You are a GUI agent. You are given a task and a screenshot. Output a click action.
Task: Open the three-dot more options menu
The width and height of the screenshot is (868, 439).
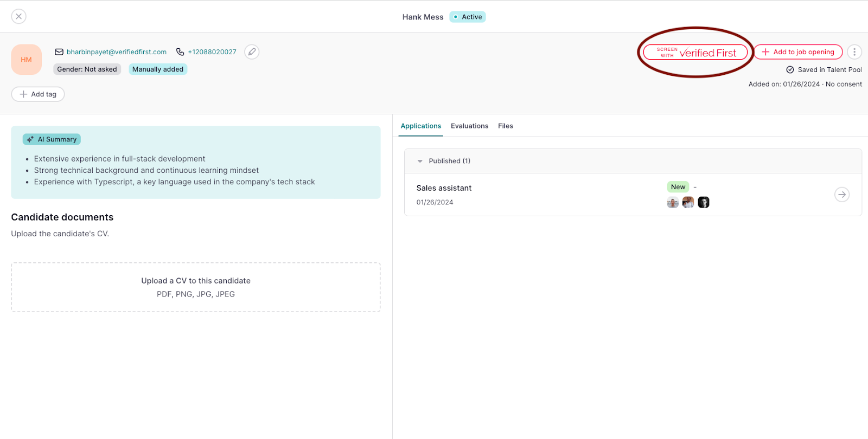[854, 52]
